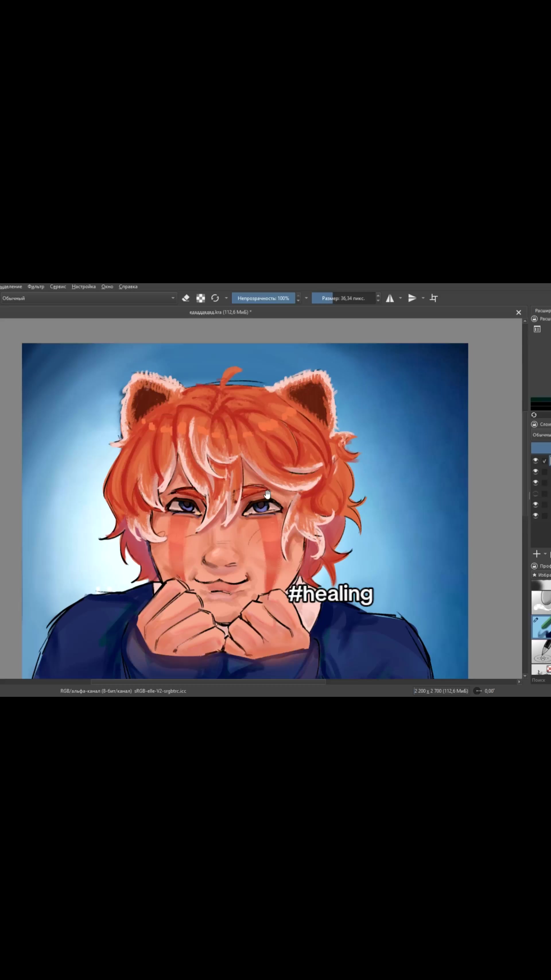The width and height of the screenshot is (551, 980).
Task: Open dropdown arrow next to reload preset icon
Action: click(x=226, y=298)
